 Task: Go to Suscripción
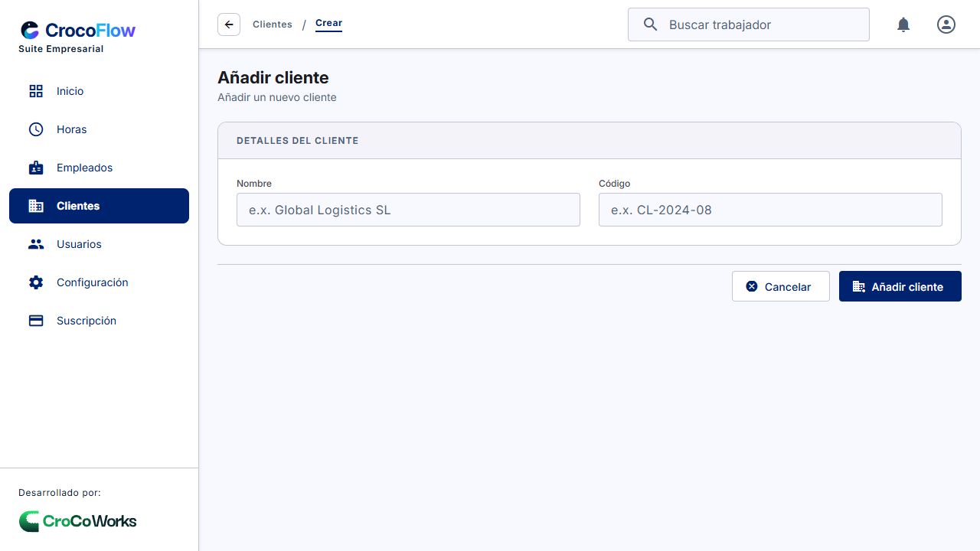tap(99, 321)
